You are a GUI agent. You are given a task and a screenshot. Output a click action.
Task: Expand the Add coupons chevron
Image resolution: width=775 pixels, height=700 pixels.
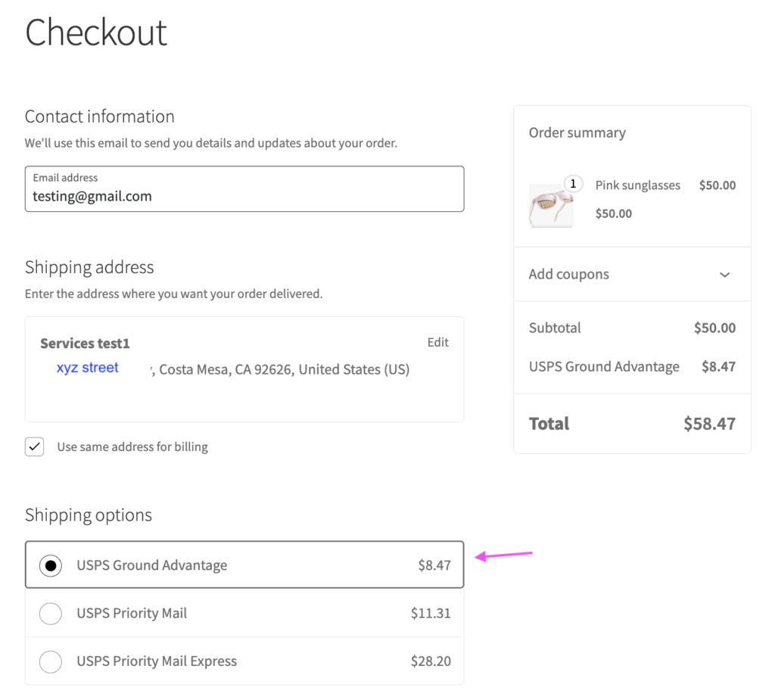coord(724,275)
